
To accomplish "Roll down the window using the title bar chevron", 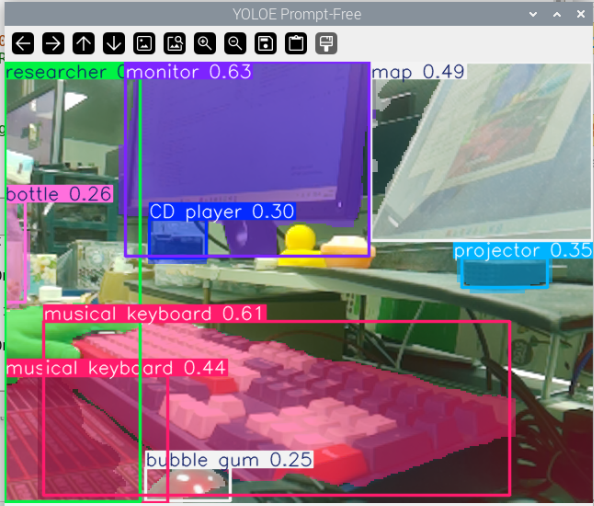I will coord(533,14).
